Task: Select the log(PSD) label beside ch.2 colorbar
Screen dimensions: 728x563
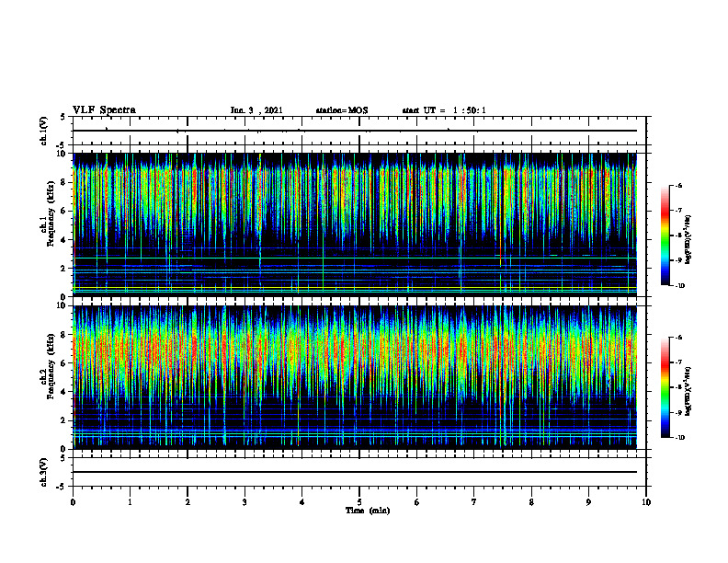Action: tap(688, 392)
